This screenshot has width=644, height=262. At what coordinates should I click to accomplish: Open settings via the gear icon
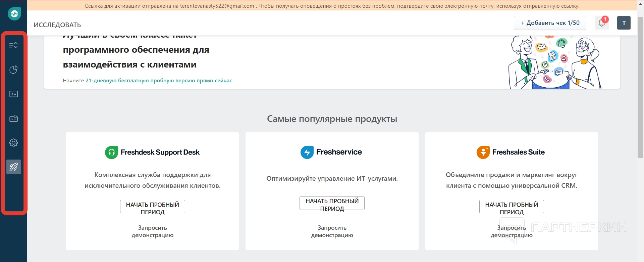13,143
